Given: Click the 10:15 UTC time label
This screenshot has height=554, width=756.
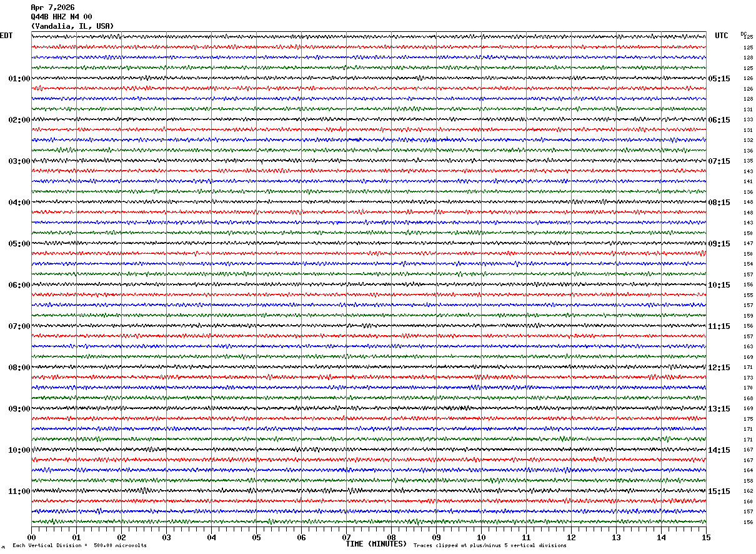Looking at the screenshot, I should (719, 285).
